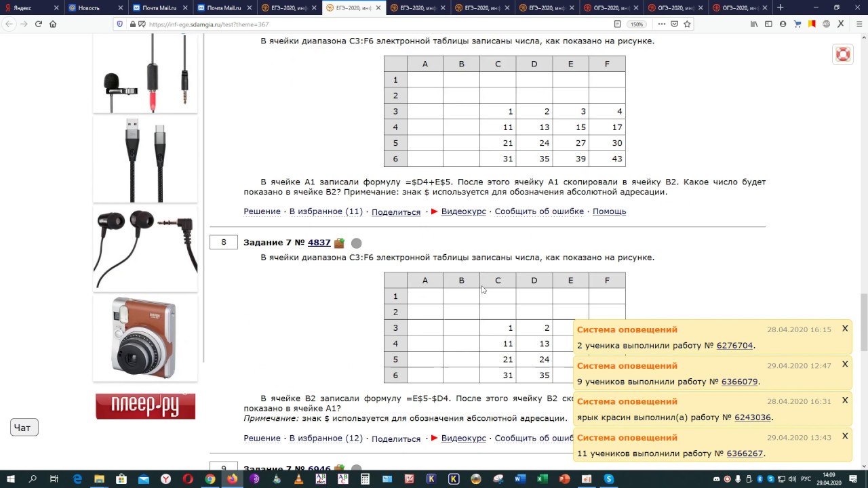
Task: Click Поделиться under task 4837
Action: click(x=396, y=439)
